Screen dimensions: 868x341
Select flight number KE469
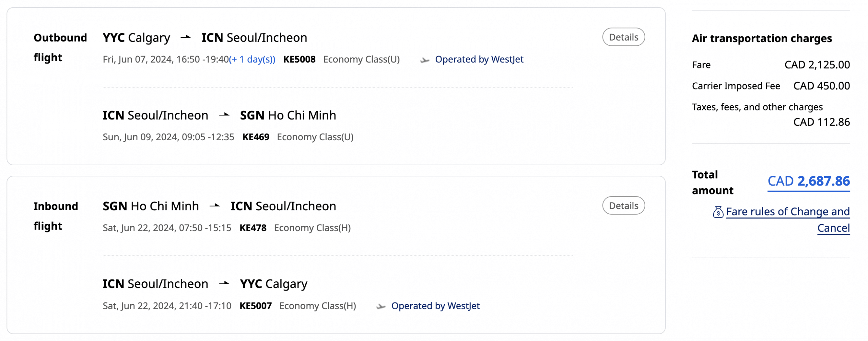(256, 137)
